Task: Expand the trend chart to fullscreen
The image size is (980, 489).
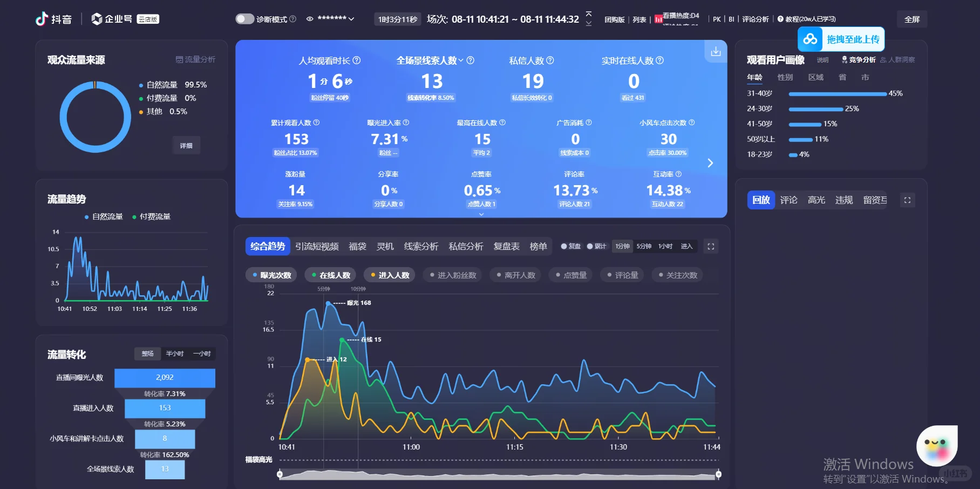Action: coord(711,246)
